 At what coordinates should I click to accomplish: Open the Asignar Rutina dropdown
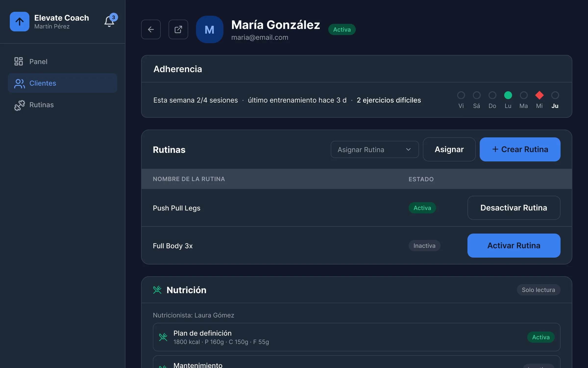point(375,149)
